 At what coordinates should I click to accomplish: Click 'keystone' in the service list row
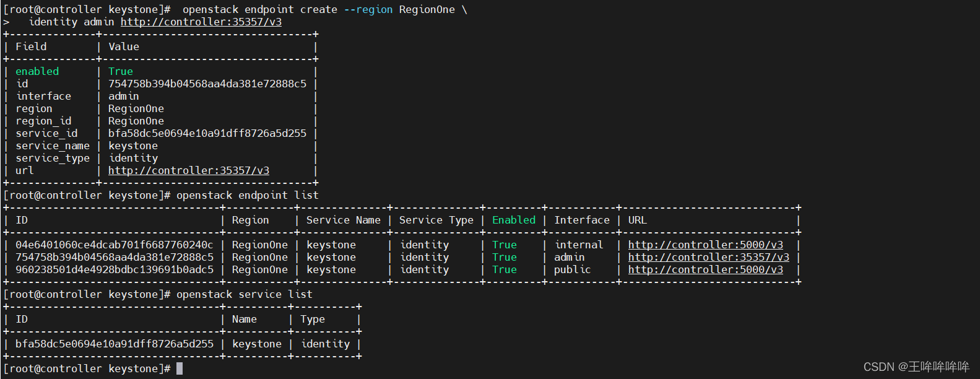257,344
